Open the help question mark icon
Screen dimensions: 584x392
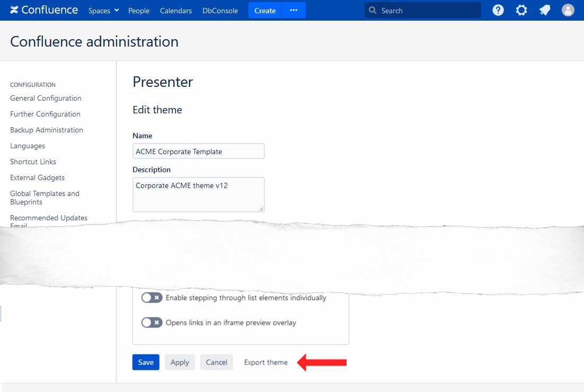498,10
